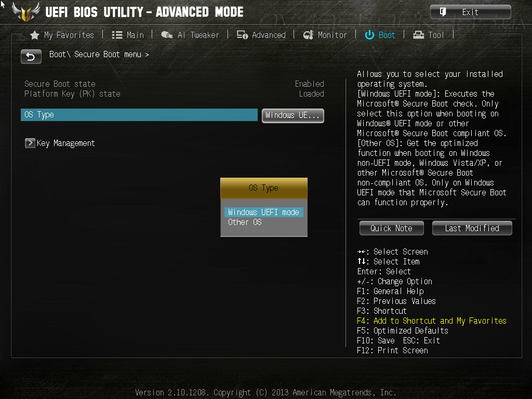Open the OS Type value dropdown

coord(293,115)
